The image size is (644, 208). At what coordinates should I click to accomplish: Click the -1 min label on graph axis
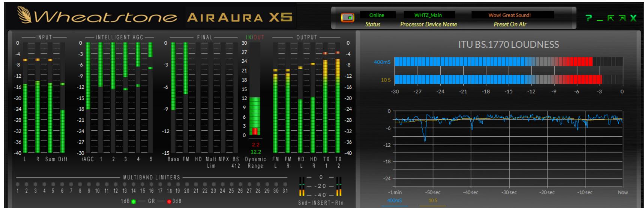[395, 192]
